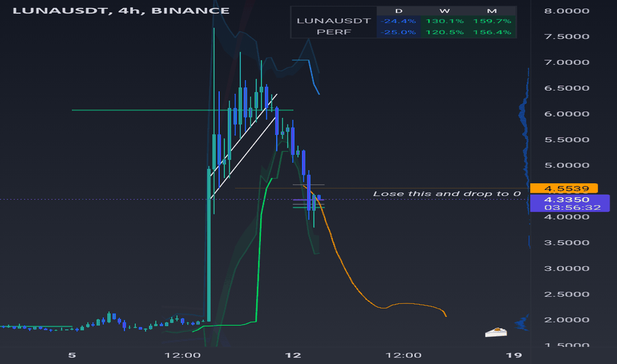Select the white ascending channel drawing
617x364 pixels.
(x=244, y=146)
